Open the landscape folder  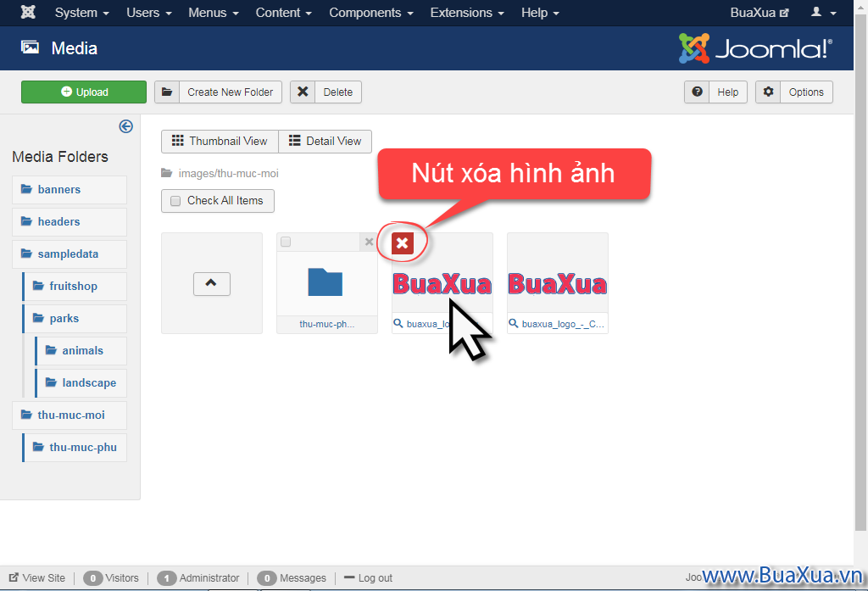[81, 382]
